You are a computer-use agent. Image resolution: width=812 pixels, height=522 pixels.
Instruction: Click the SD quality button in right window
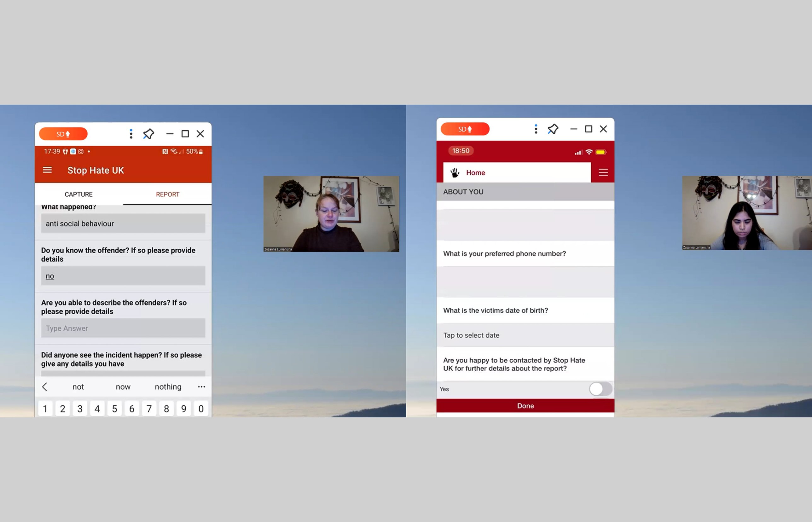click(465, 129)
